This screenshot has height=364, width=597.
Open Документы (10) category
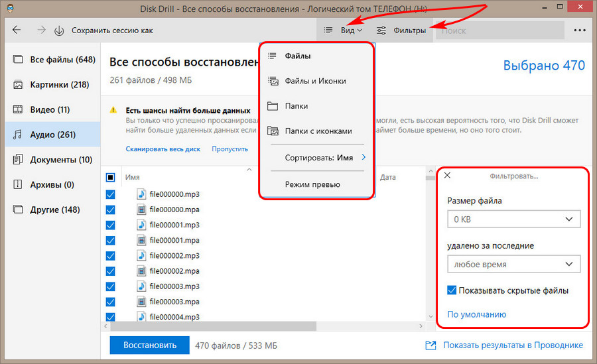pyautogui.click(x=53, y=160)
